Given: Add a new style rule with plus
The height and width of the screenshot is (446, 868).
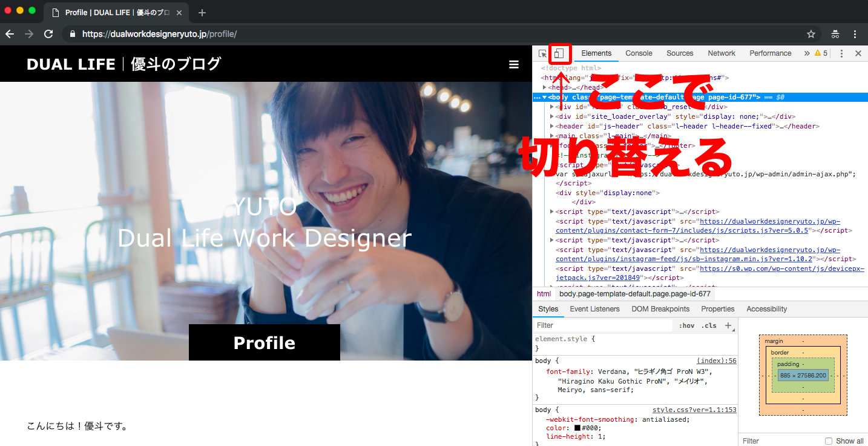Looking at the screenshot, I should [728, 325].
